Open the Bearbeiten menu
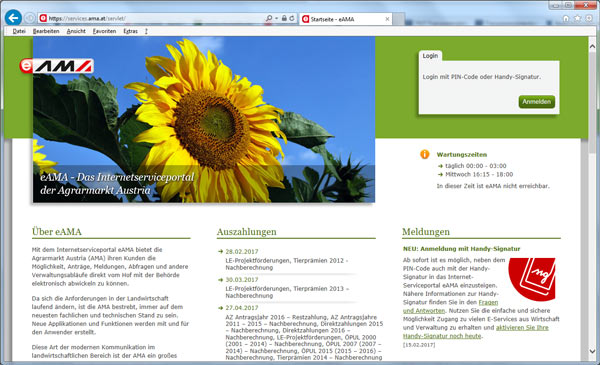Screen dimensions: 600x365 pos(46,31)
